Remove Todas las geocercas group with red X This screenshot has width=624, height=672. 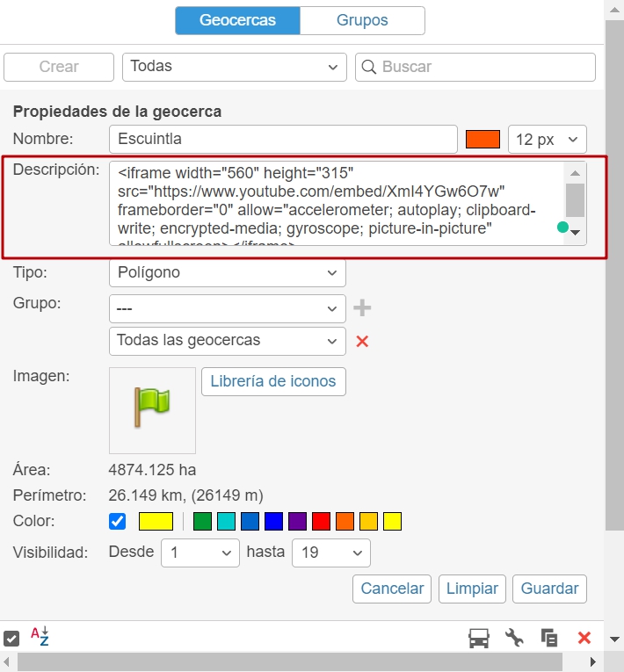[x=362, y=342]
